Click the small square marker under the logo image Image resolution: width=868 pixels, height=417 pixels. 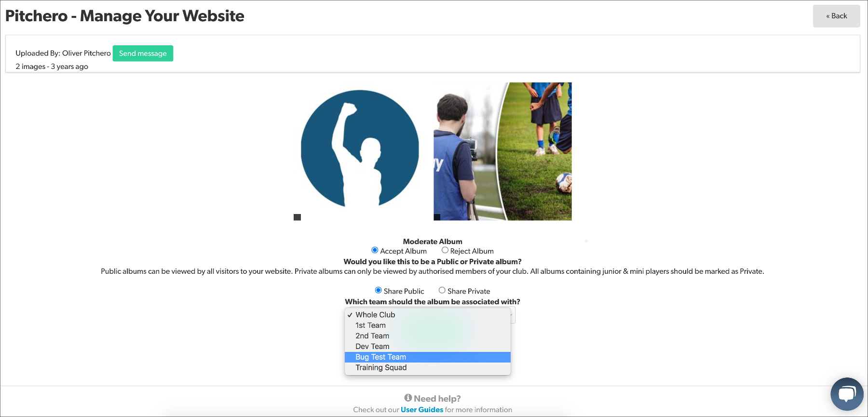tap(297, 217)
